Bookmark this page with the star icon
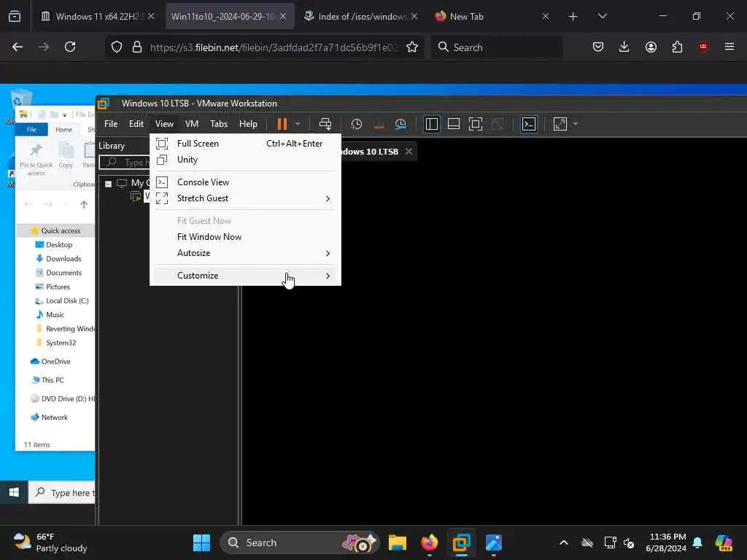 pos(412,47)
